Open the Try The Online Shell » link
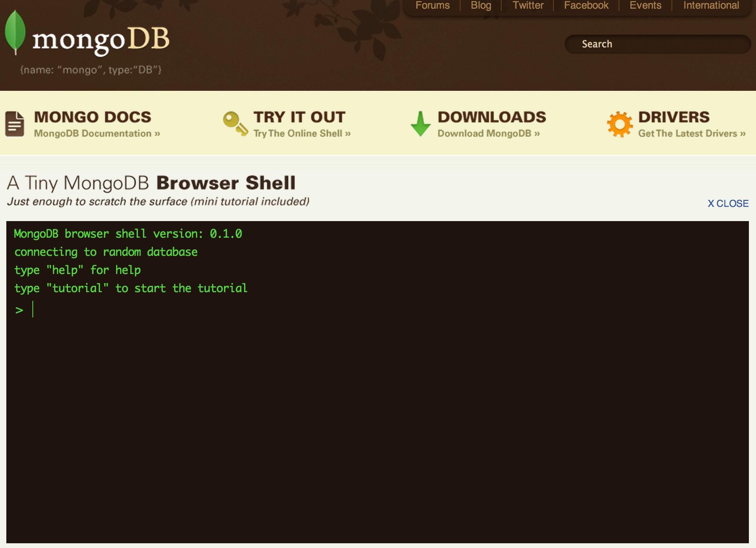The height and width of the screenshot is (548, 756). coord(302,133)
